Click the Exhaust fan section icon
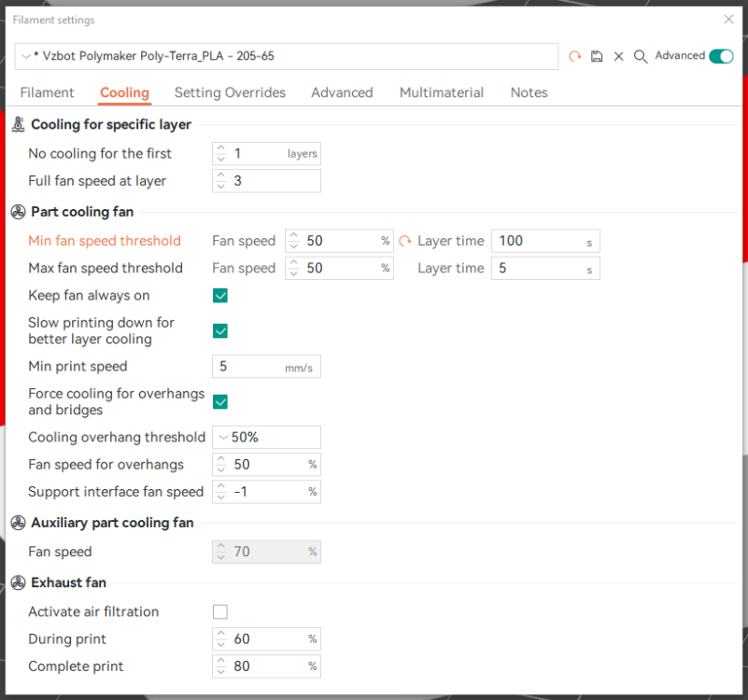This screenshot has height=700, width=748. coord(18,582)
